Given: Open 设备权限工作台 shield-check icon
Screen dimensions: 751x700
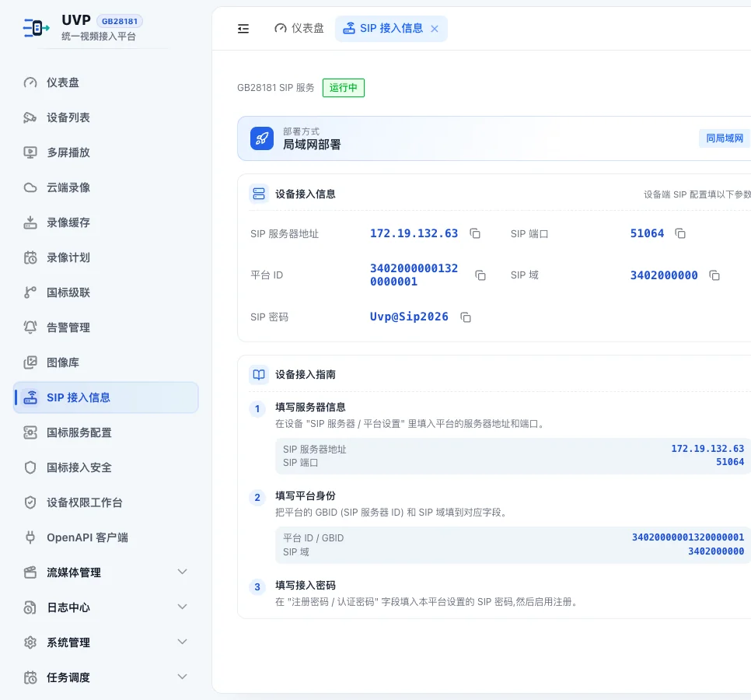Looking at the screenshot, I should 30,502.
